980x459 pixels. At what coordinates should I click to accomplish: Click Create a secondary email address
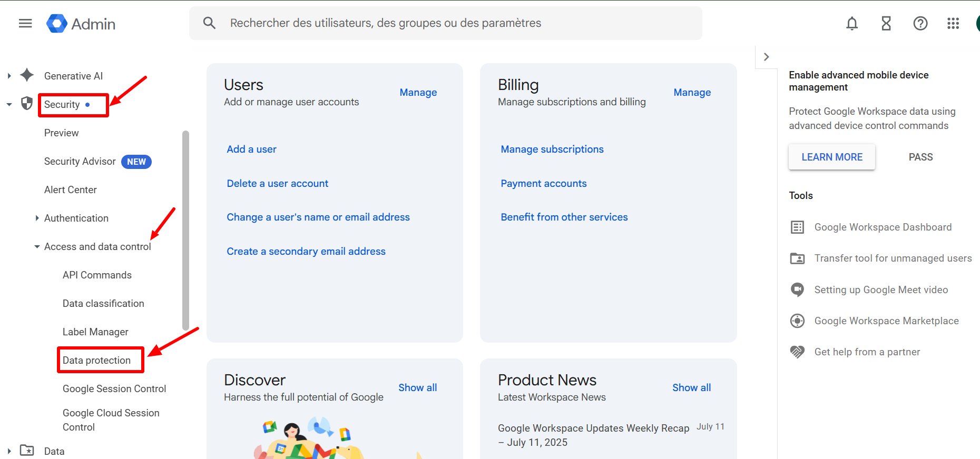click(x=306, y=251)
